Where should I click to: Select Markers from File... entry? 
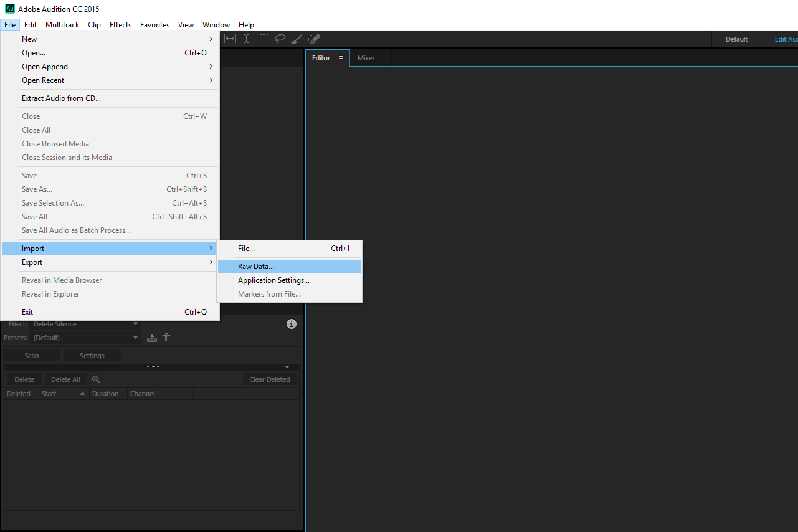[289, 294]
